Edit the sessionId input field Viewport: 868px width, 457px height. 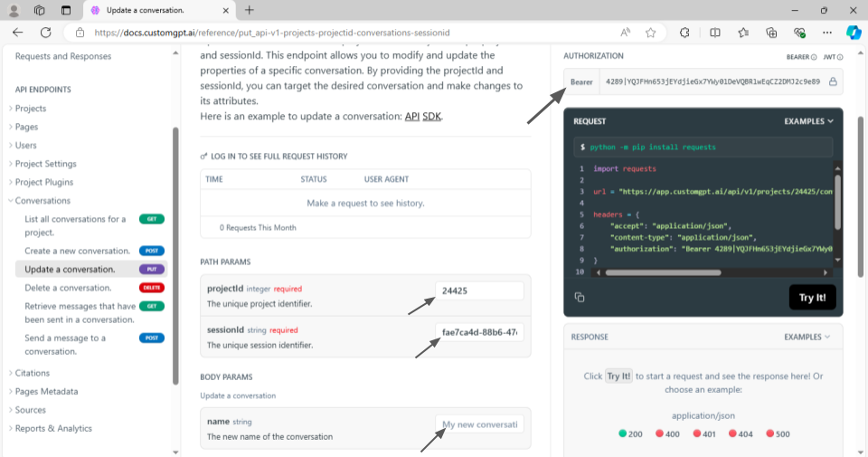[479, 332]
